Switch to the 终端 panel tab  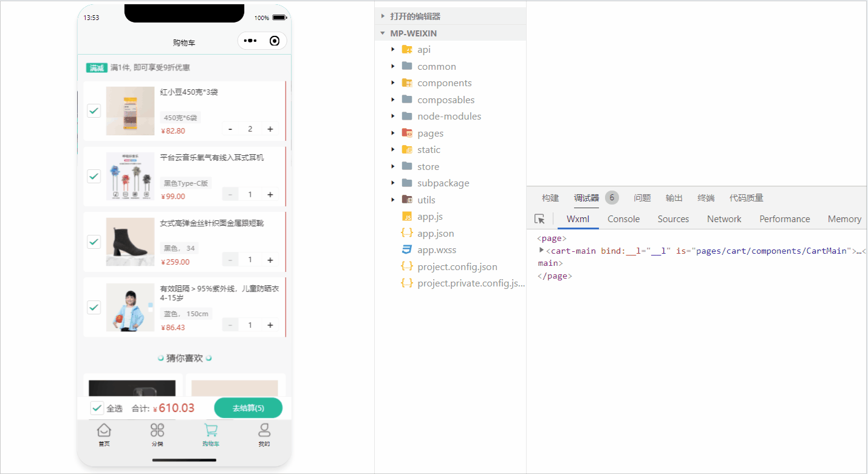(706, 198)
